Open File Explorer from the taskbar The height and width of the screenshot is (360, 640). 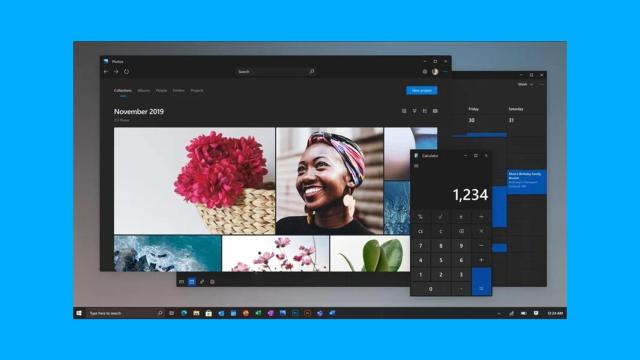196,313
